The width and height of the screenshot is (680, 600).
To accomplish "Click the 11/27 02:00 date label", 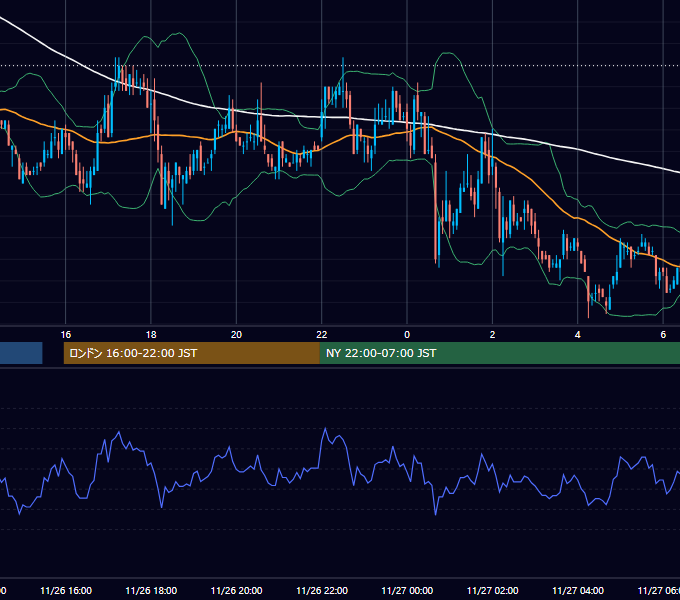I will [x=493, y=591].
